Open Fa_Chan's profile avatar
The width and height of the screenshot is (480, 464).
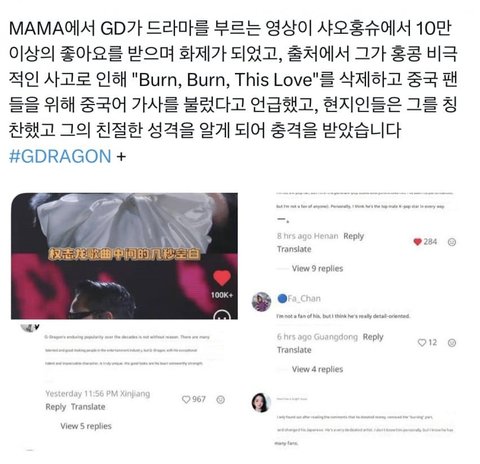261,301
